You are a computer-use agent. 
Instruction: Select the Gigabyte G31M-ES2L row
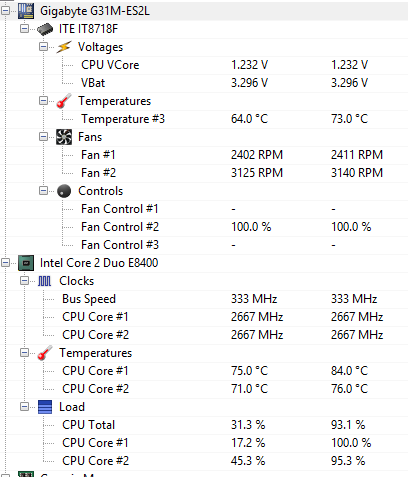pos(204,11)
